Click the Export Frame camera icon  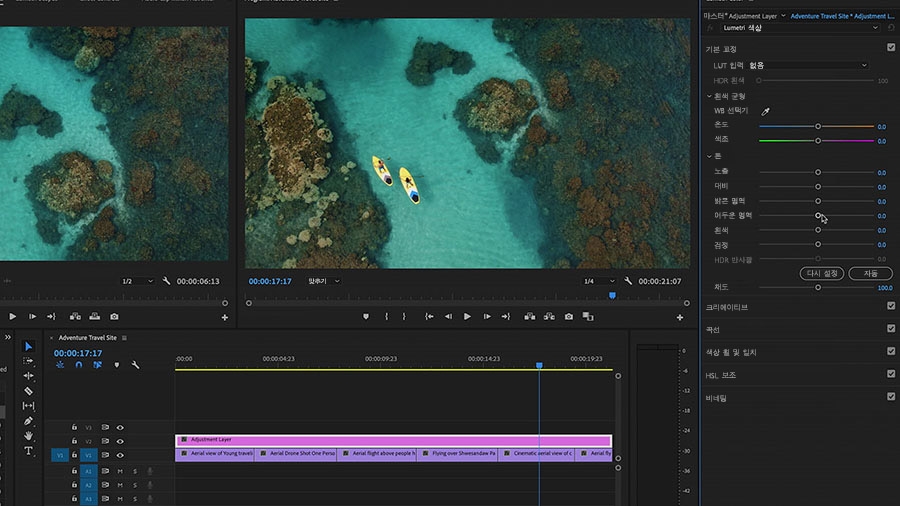pyautogui.click(x=568, y=317)
